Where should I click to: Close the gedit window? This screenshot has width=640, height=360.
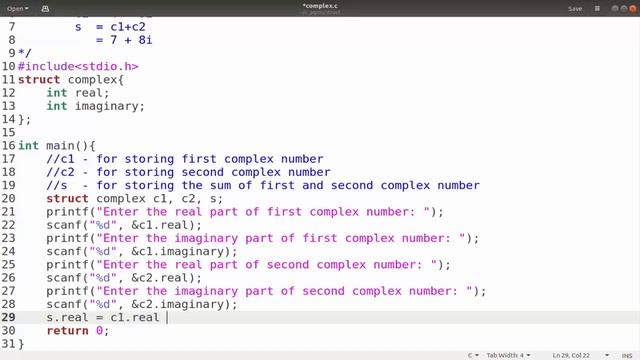point(633,9)
